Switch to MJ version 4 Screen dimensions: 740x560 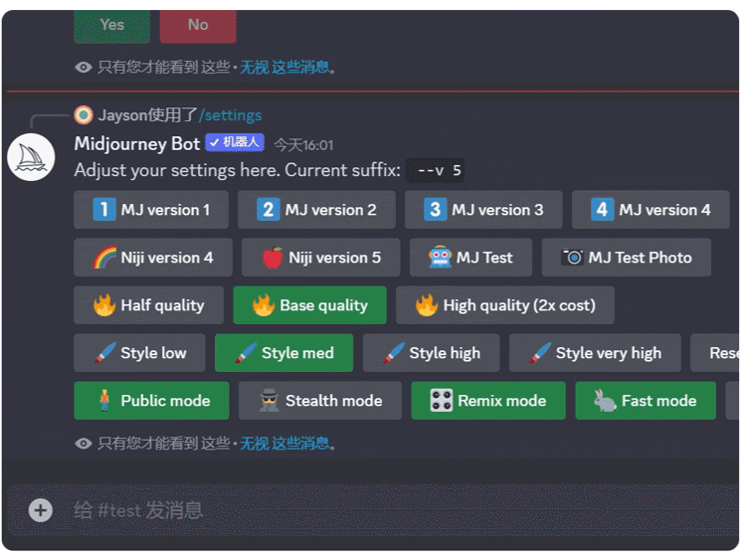(650, 210)
